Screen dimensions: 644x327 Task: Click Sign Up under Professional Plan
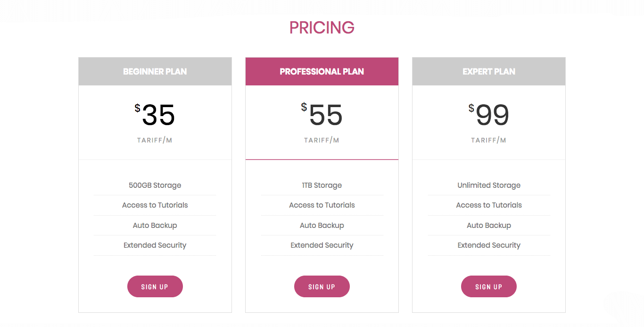click(322, 286)
